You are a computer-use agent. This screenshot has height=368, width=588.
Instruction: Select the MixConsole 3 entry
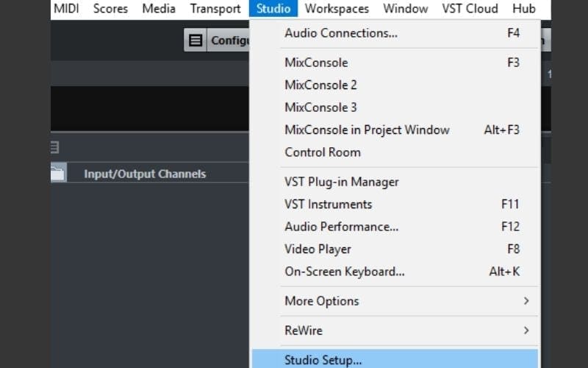pos(395,107)
